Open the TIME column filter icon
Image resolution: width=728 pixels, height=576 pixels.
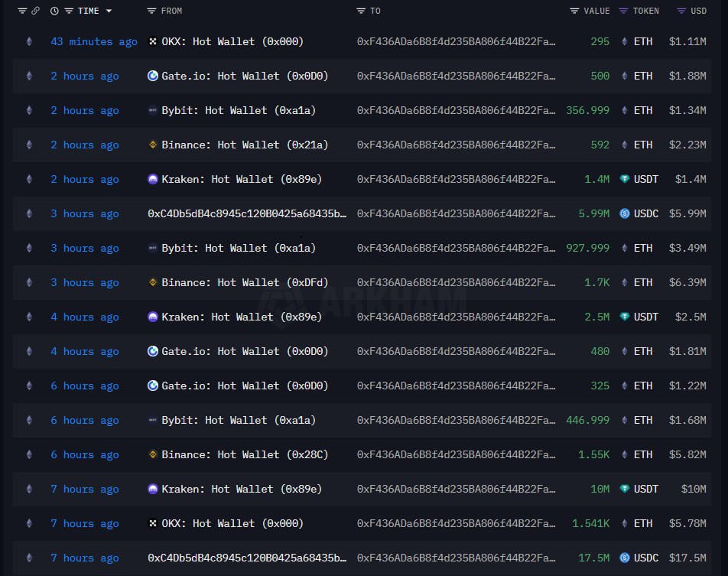pos(69,11)
